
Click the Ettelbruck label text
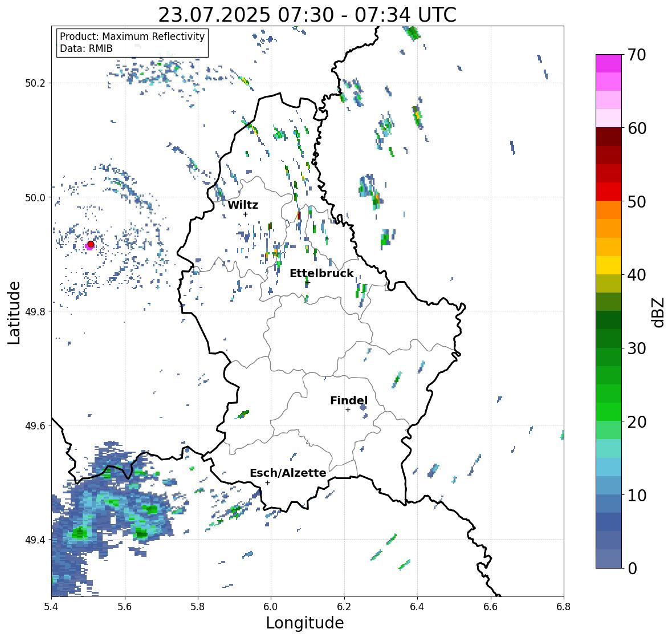click(x=321, y=274)
